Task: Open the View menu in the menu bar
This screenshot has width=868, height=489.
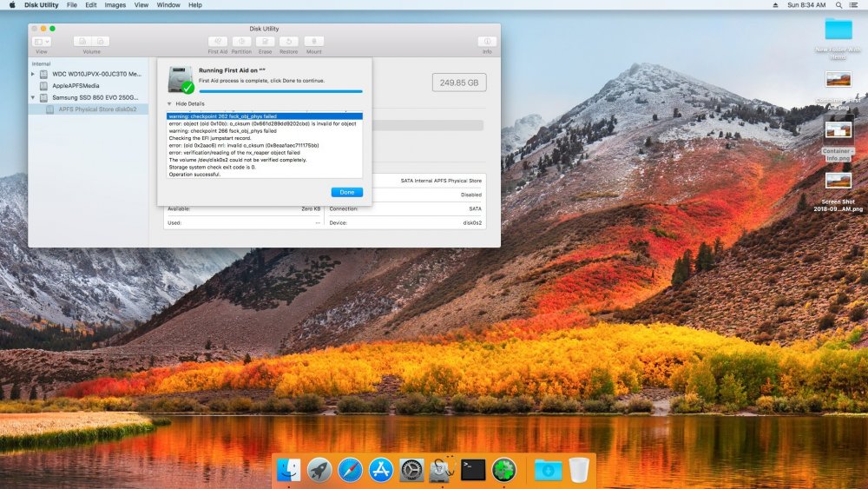Action: (x=141, y=5)
